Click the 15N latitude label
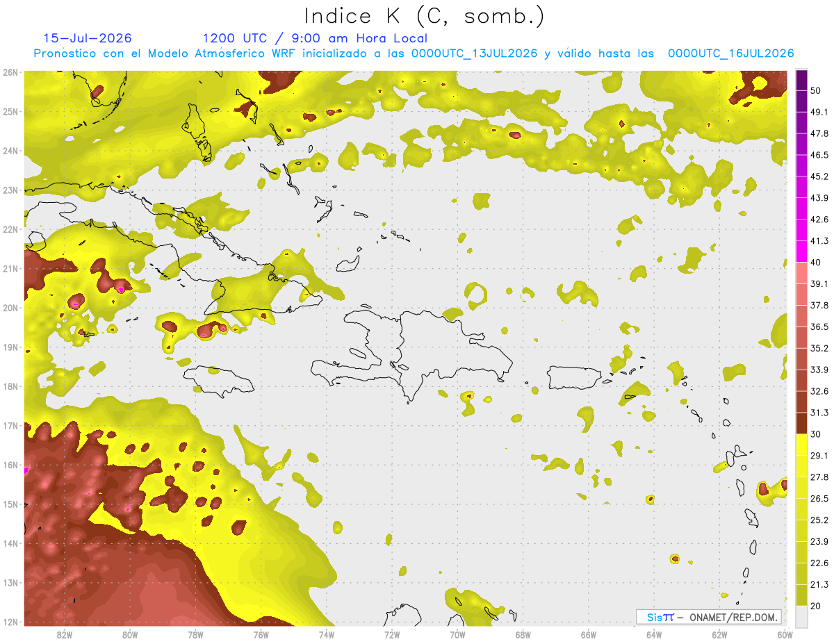 point(10,504)
